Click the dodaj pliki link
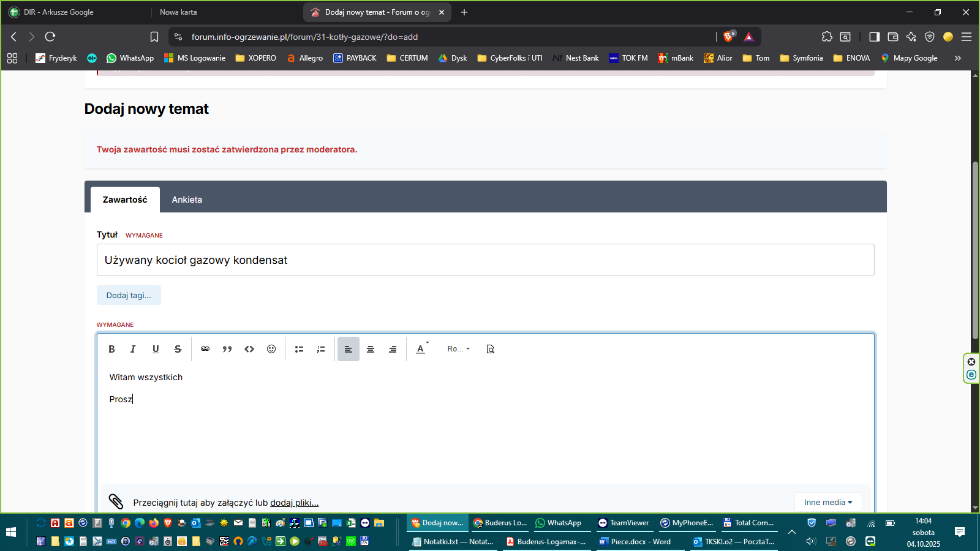The height and width of the screenshot is (551, 980). click(x=294, y=503)
